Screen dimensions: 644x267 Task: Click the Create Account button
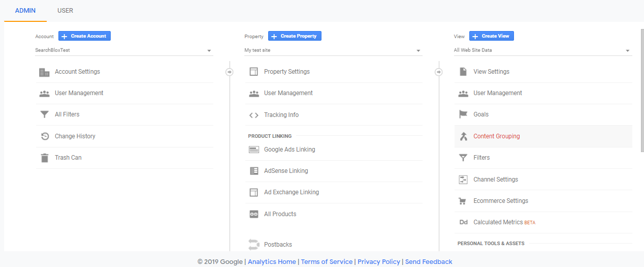pos(84,36)
